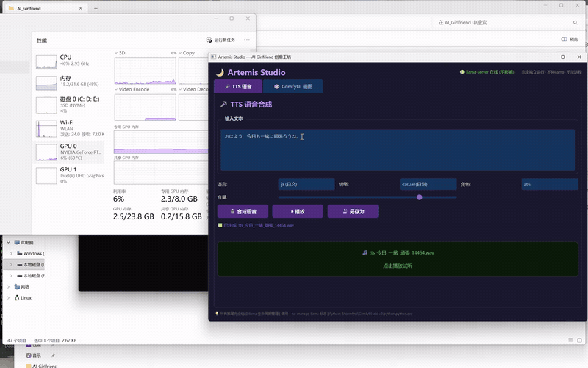This screenshot has height=368, width=588.
Task: Click the 播放 play button
Action: pyautogui.click(x=298, y=211)
